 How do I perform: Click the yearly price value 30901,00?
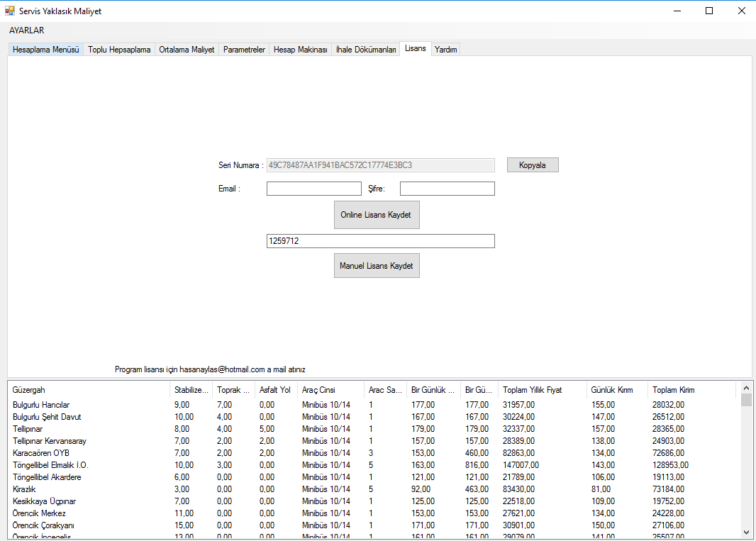519,525
